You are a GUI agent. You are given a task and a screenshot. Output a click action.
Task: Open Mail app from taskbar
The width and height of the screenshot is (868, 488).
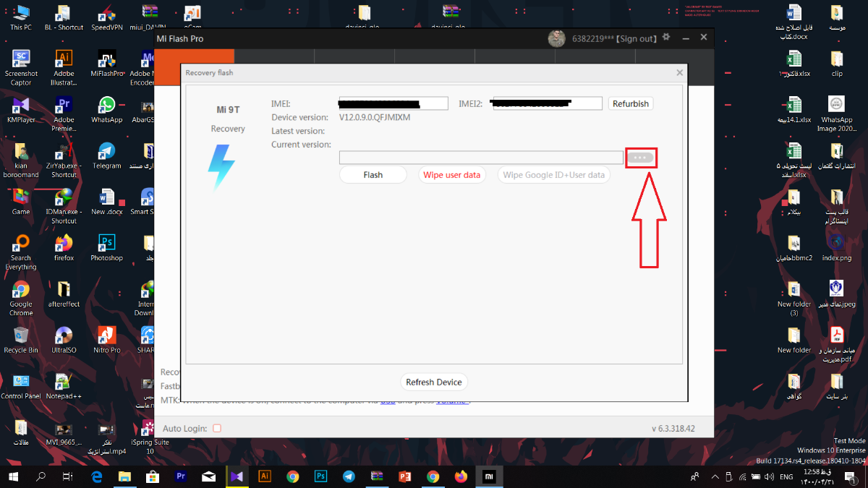tap(208, 476)
